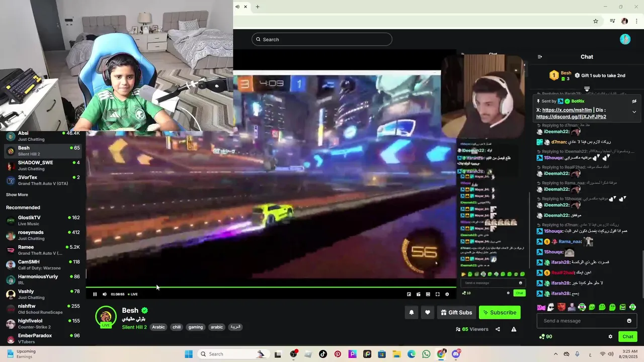Screen dimensions: 644x362
Task: Open the x.com/msh1lm link
Action: 566,110
